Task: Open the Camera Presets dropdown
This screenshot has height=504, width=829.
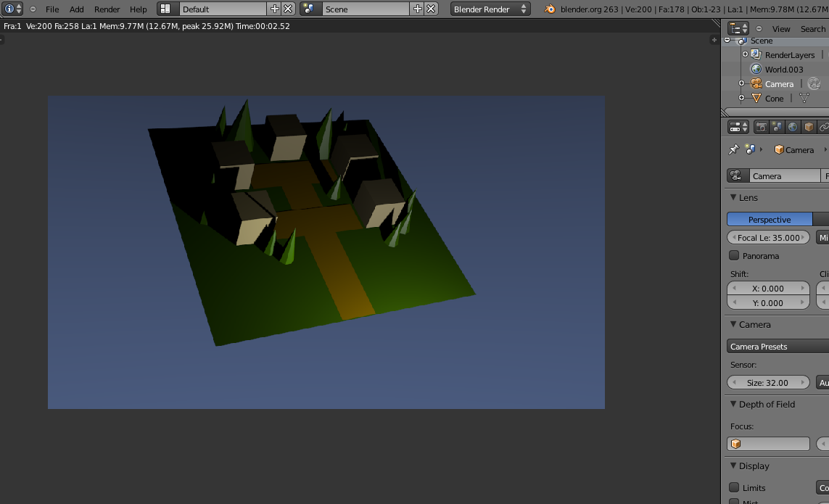Action: pos(778,347)
